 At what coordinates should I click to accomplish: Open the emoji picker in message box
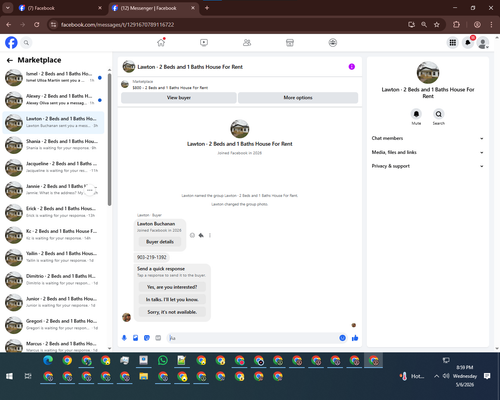(x=342, y=338)
